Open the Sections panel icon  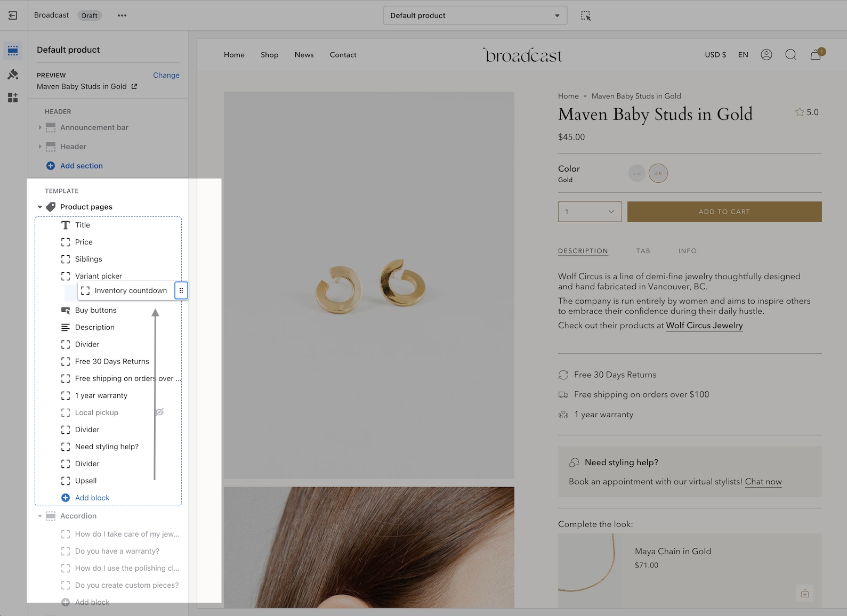pos(13,51)
